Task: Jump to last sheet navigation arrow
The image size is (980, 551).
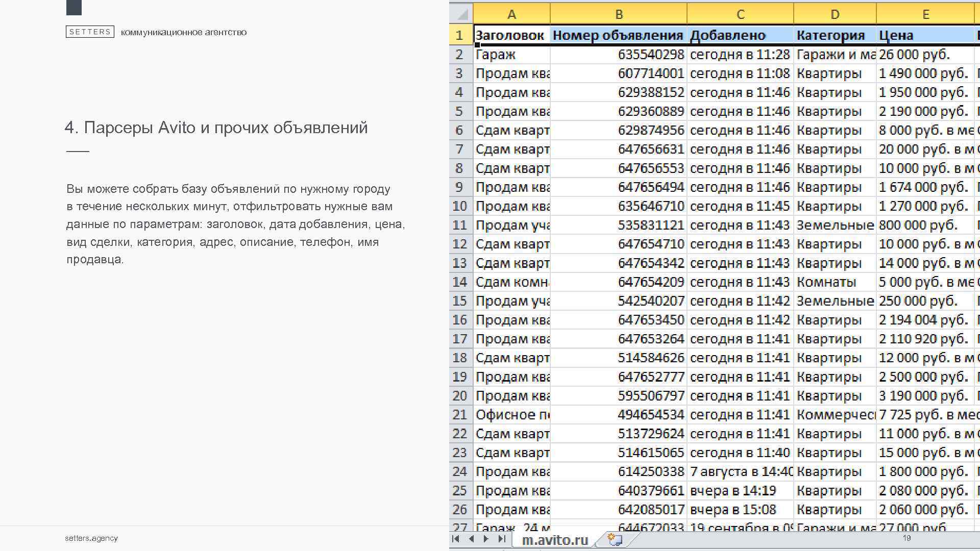Action: (502, 539)
